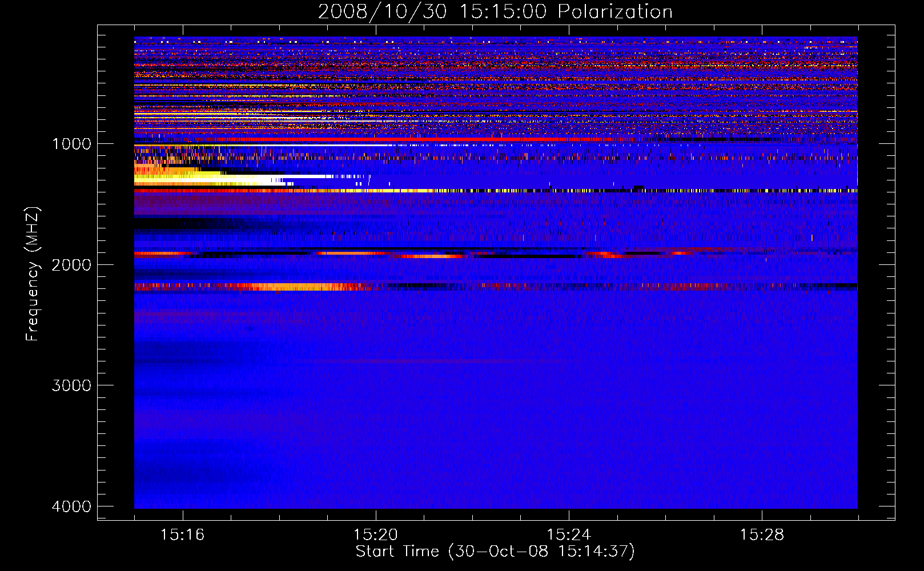Click the 15:28 time tick label
The image size is (924, 571).
coord(762,534)
